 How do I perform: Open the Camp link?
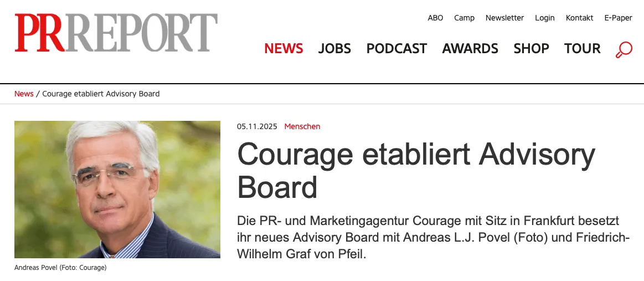click(464, 18)
